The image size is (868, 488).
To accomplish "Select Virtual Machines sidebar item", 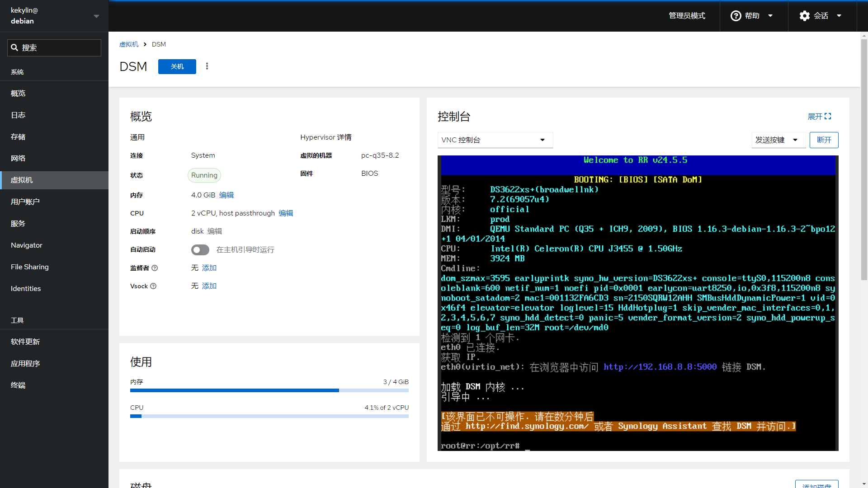I will (x=54, y=180).
